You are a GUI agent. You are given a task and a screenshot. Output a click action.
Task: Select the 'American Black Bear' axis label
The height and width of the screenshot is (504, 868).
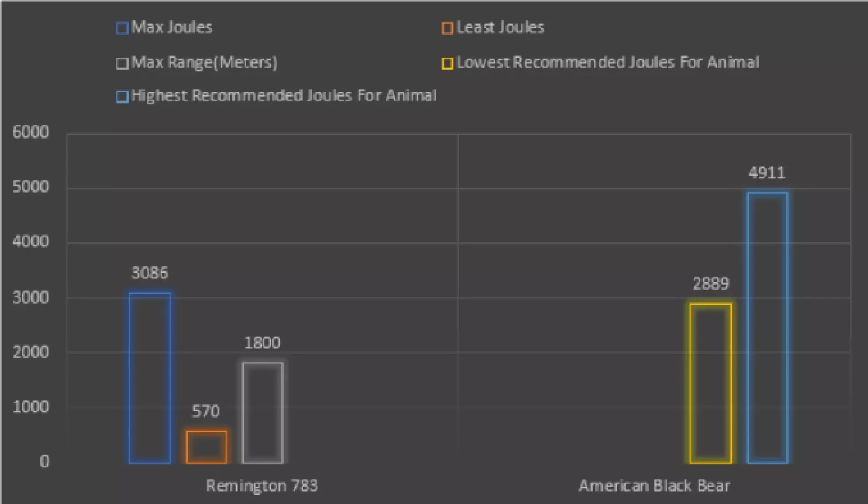[x=654, y=485]
